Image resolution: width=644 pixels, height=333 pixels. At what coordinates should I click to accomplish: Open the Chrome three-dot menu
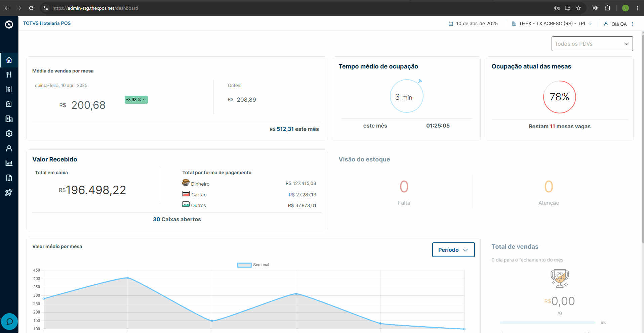pyautogui.click(x=637, y=8)
